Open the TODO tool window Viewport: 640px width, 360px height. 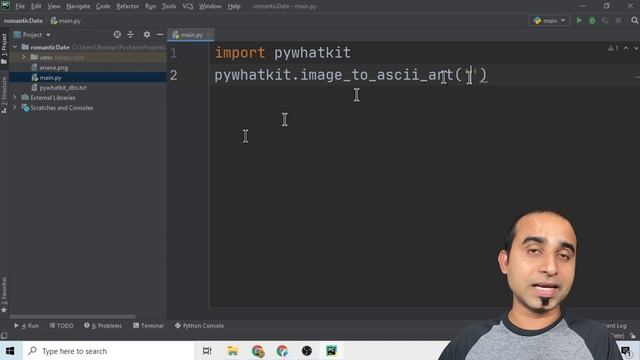[62, 326]
